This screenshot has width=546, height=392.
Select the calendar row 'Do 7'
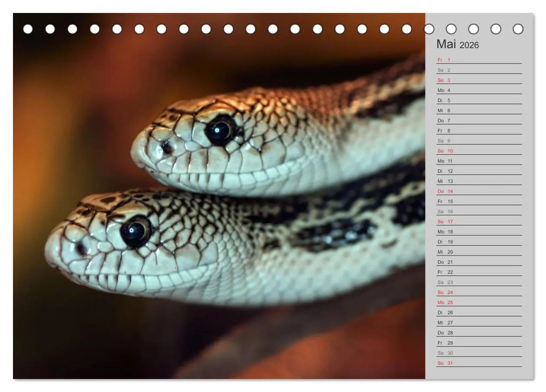[479, 120]
